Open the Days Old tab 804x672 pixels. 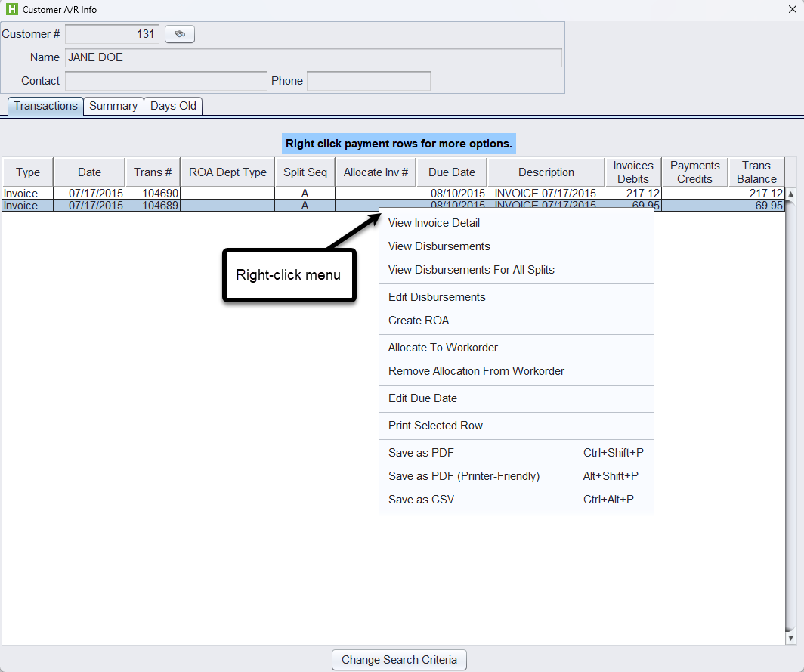[x=173, y=106]
